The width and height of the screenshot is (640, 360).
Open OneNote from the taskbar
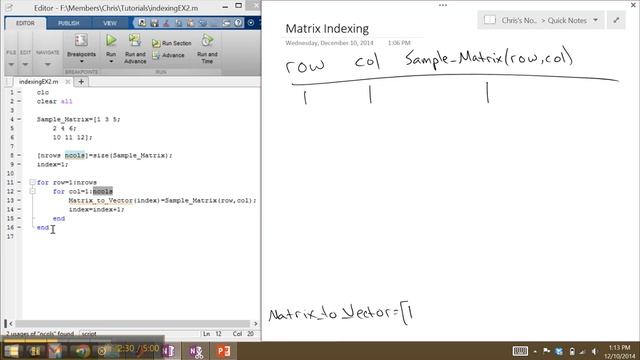point(168,351)
